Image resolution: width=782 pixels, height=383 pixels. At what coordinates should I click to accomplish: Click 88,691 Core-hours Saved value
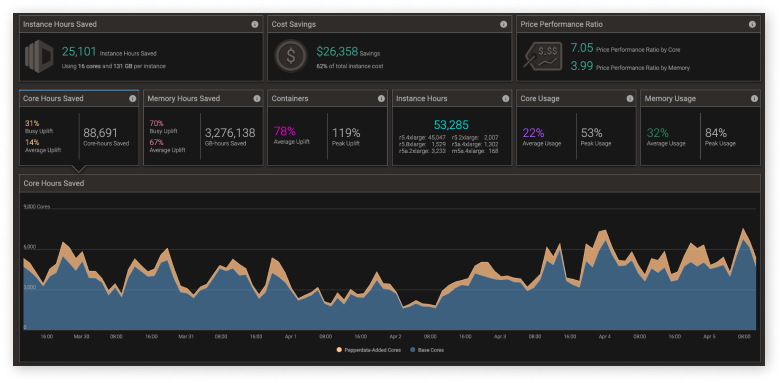pos(100,133)
